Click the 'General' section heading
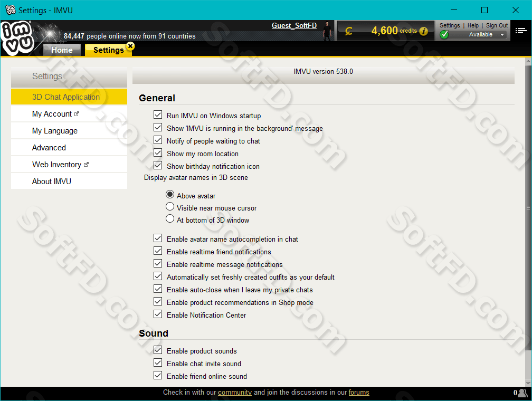Screen dimensions: 532x401 coord(157,98)
